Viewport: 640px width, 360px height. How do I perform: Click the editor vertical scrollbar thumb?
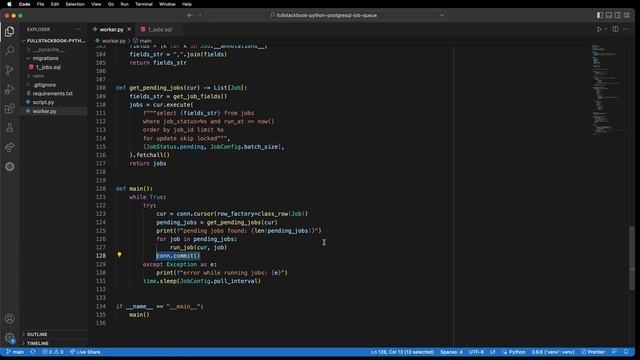[x=631, y=258]
